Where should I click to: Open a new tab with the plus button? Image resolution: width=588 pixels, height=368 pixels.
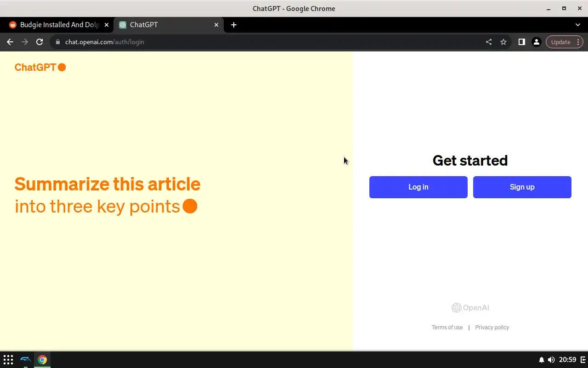pyautogui.click(x=234, y=25)
